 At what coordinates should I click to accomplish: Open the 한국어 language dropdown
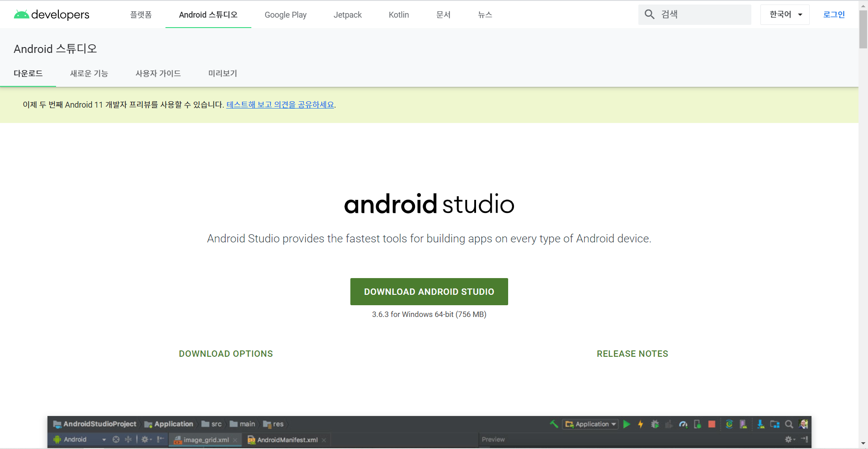[x=785, y=14]
